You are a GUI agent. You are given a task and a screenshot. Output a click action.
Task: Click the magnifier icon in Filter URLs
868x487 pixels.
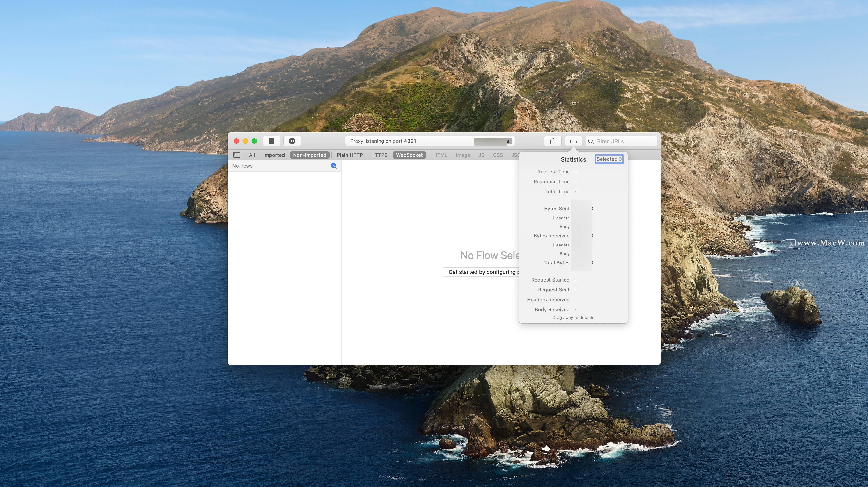click(591, 141)
